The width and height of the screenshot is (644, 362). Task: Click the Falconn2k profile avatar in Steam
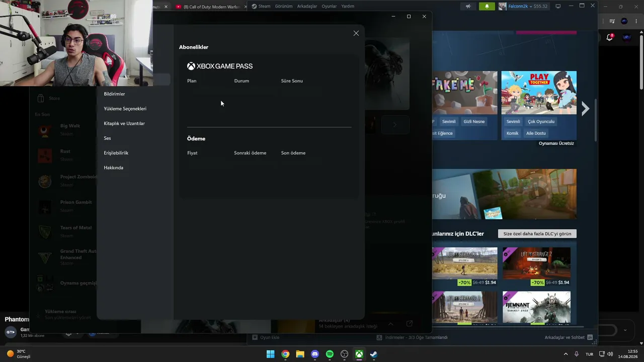pos(502,7)
